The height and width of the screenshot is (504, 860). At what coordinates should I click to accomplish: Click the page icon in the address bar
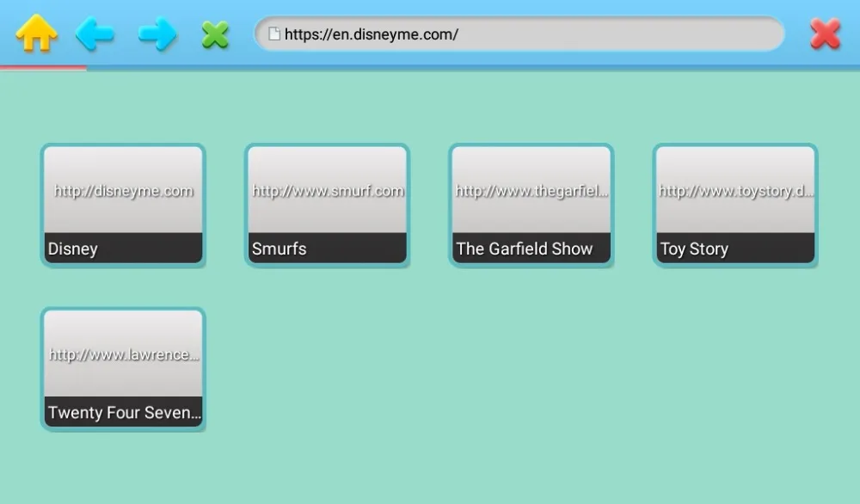click(x=274, y=34)
